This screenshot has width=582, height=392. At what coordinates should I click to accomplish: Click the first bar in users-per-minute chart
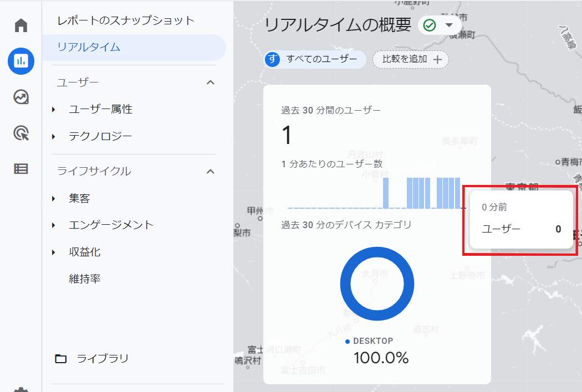pyautogui.click(x=386, y=193)
